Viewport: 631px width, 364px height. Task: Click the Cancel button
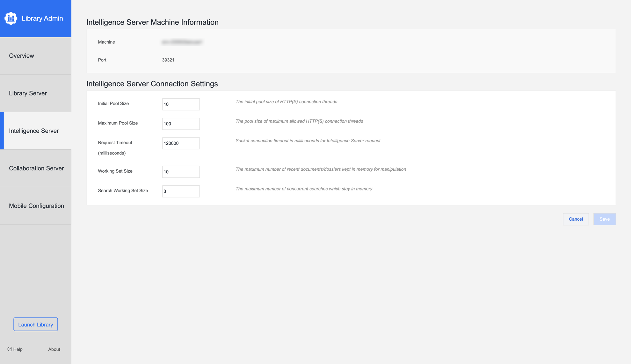[576, 219]
